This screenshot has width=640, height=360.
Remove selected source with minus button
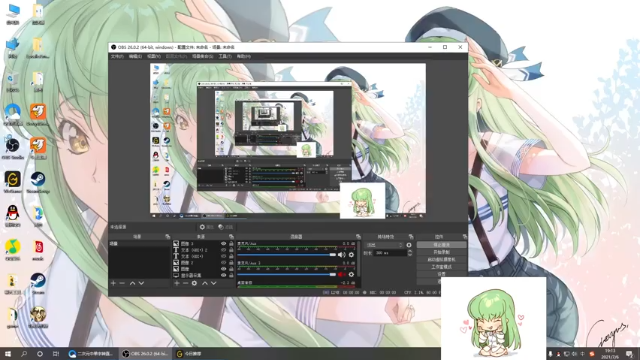tap(185, 283)
